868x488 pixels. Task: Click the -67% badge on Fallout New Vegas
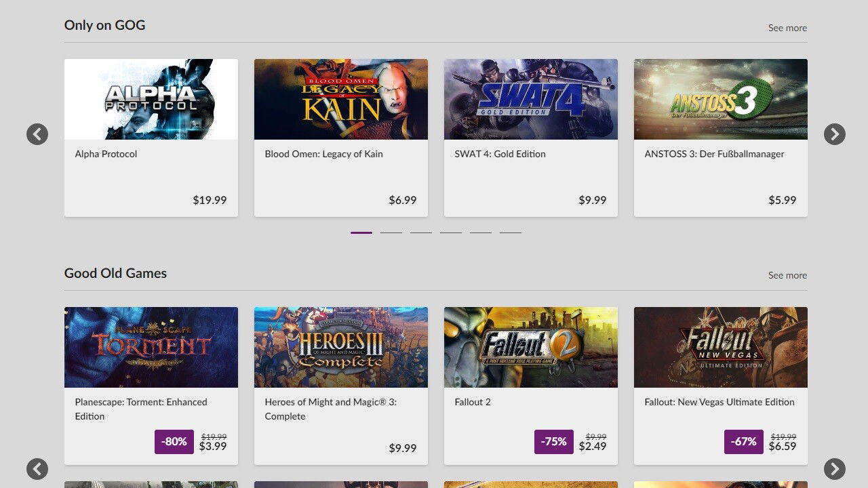744,441
